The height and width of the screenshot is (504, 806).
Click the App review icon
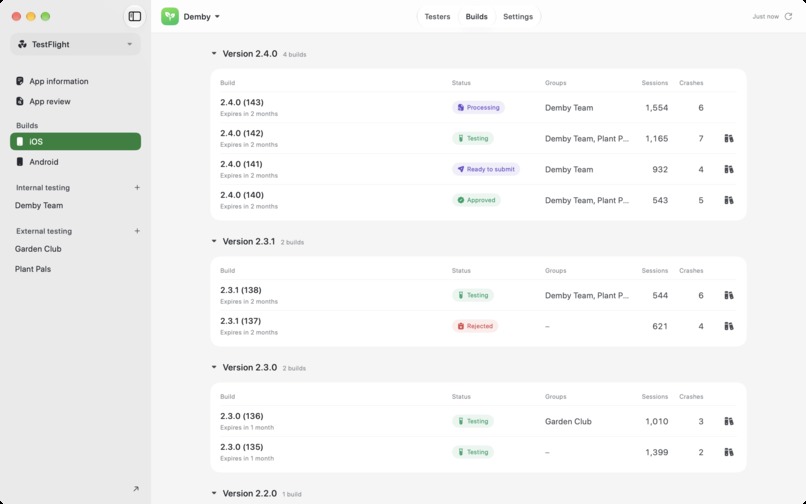(20, 101)
